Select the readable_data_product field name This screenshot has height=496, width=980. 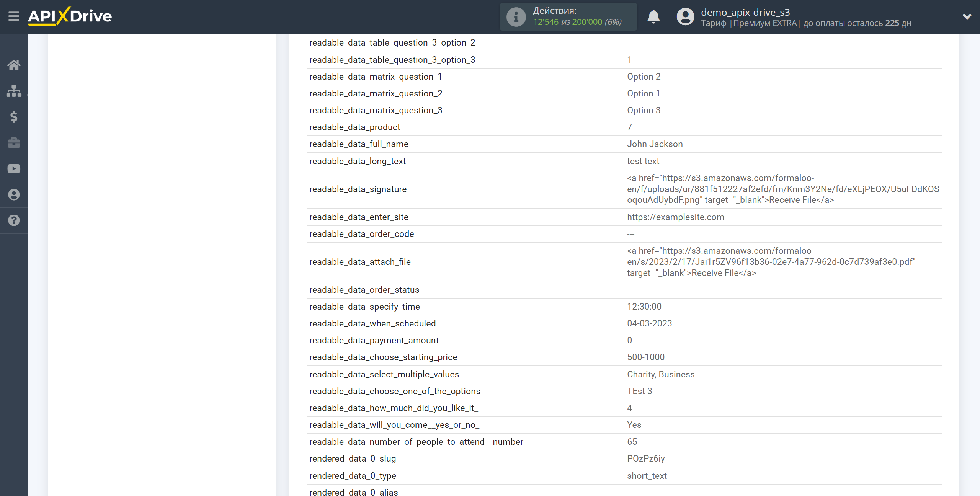[354, 127]
